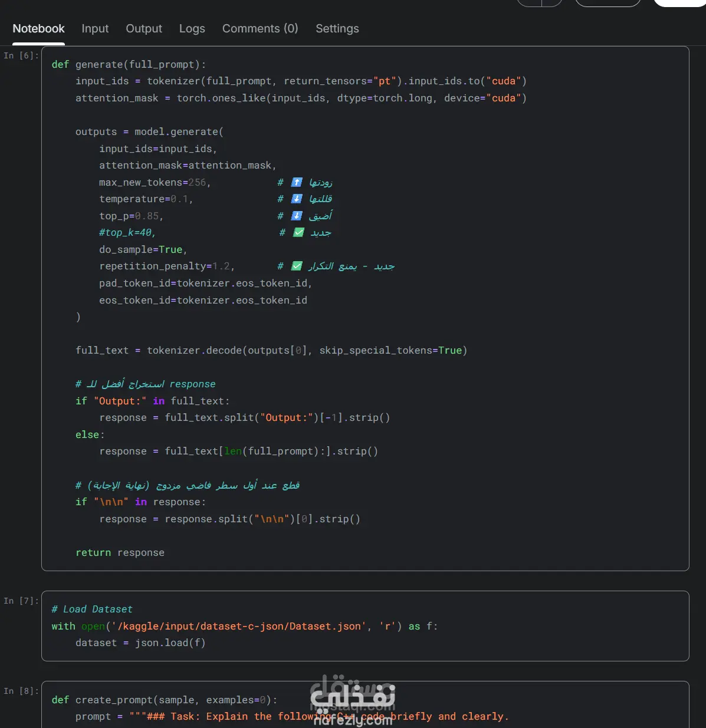706x728 pixels.
Task: Click the '# Load Dataset' comment line
Action: (x=92, y=609)
